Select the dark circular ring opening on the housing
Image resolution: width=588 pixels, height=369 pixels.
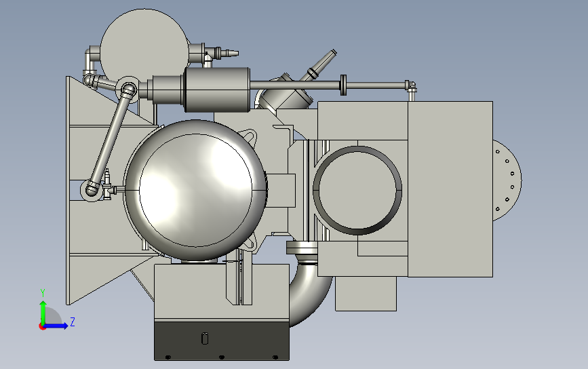coord(357,191)
